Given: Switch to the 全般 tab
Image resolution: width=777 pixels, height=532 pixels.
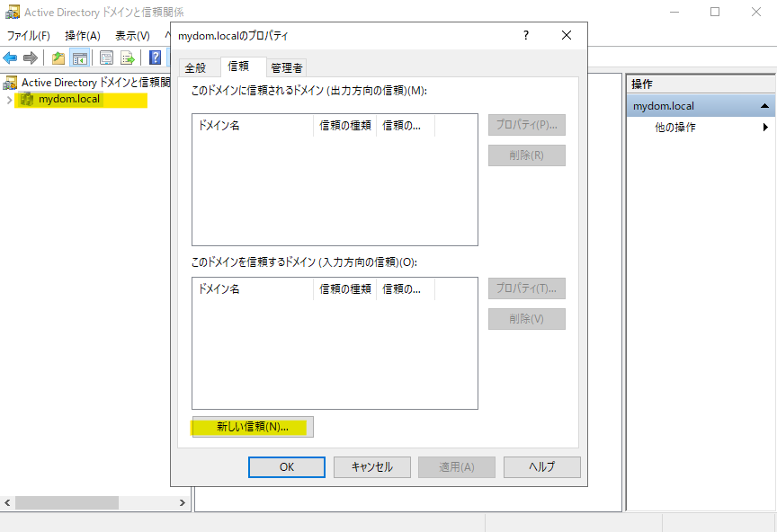Looking at the screenshot, I should [195, 67].
